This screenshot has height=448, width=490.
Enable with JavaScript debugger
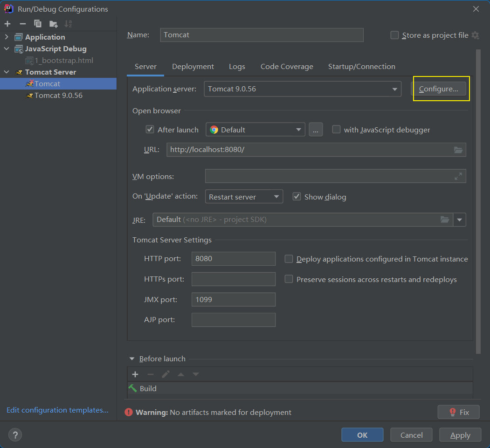point(336,129)
